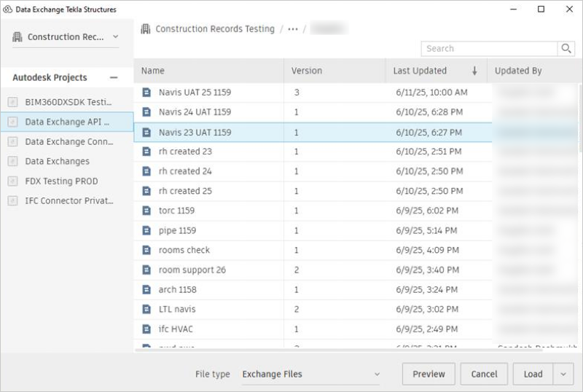Click the vertical scrollbar of the file list
Image resolution: width=583 pixels, height=392 pixels.
pos(579,119)
